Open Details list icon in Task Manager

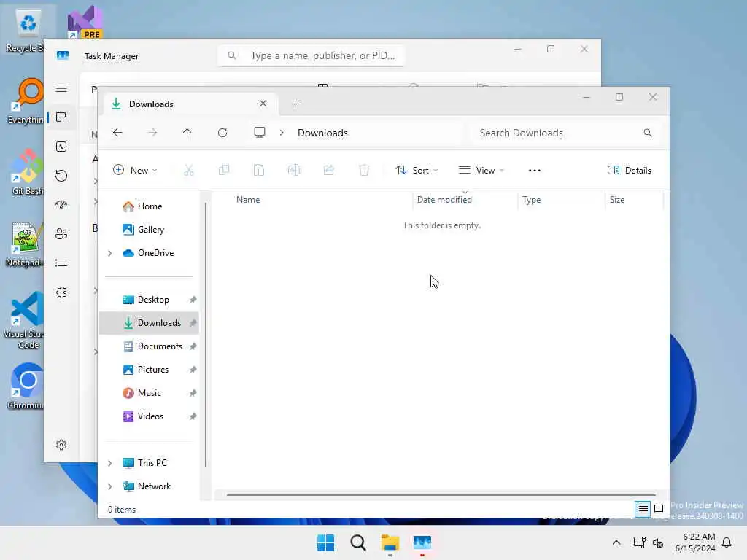[x=61, y=262]
